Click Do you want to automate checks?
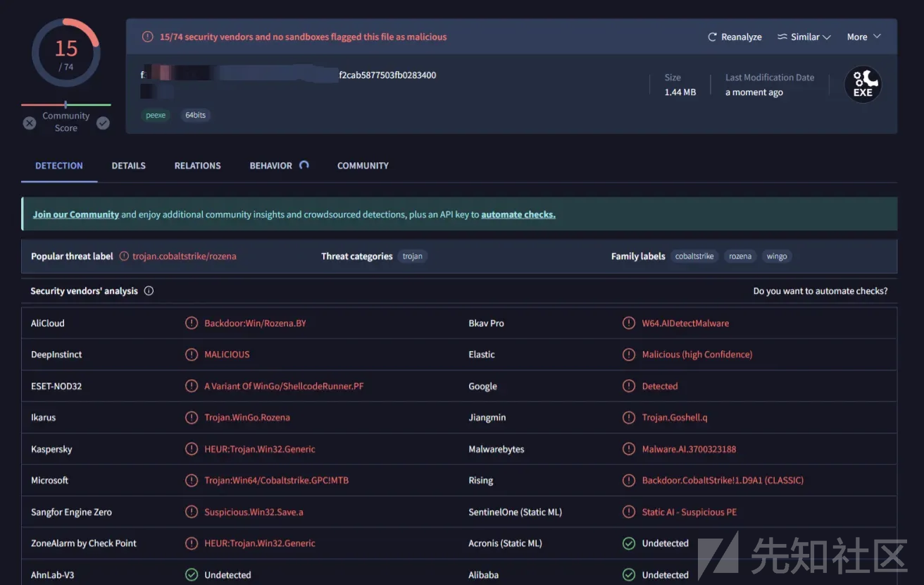Image resolution: width=924 pixels, height=585 pixels. pyautogui.click(x=820, y=291)
